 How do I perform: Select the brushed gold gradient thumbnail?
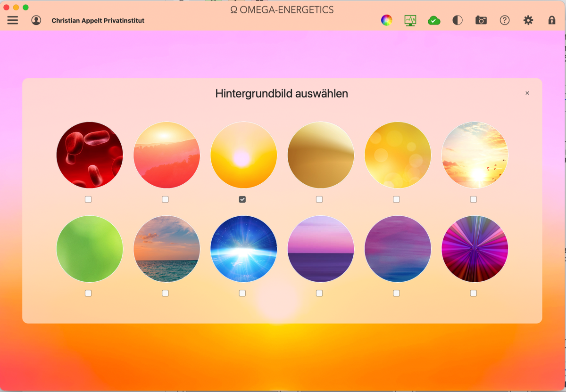tap(321, 155)
